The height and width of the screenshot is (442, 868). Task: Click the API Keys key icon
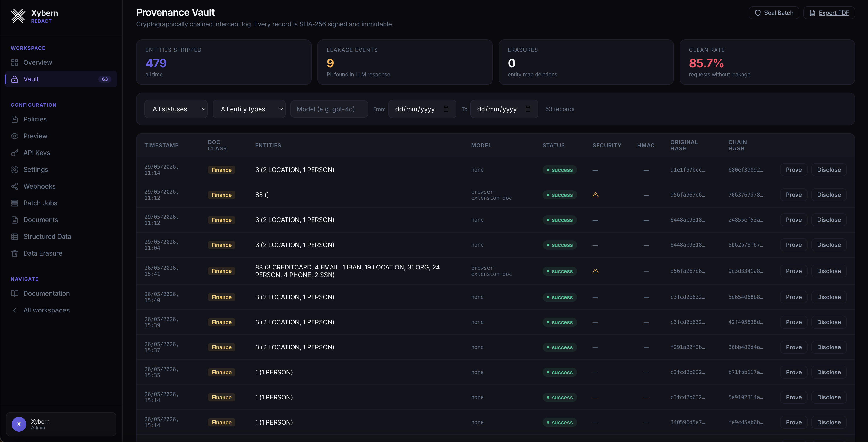[x=15, y=153]
